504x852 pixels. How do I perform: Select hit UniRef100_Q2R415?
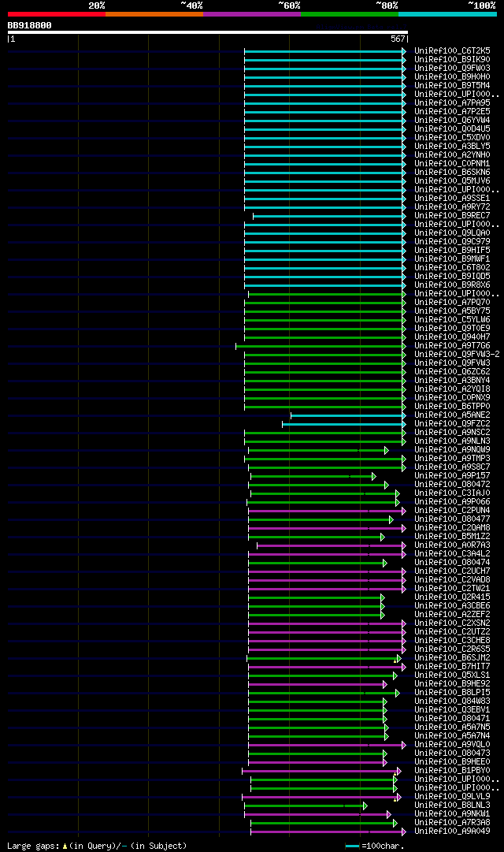[x=452, y=598]
